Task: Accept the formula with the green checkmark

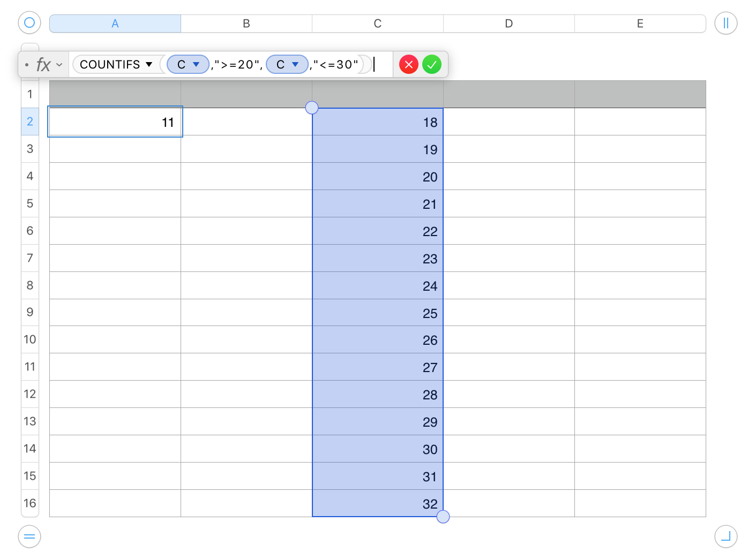Action: coord(432,65)
